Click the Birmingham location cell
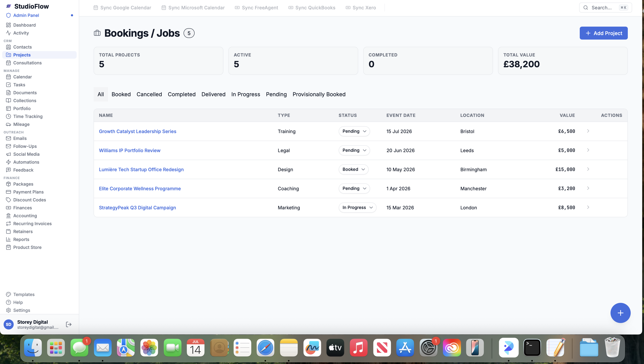 [473, 169]
